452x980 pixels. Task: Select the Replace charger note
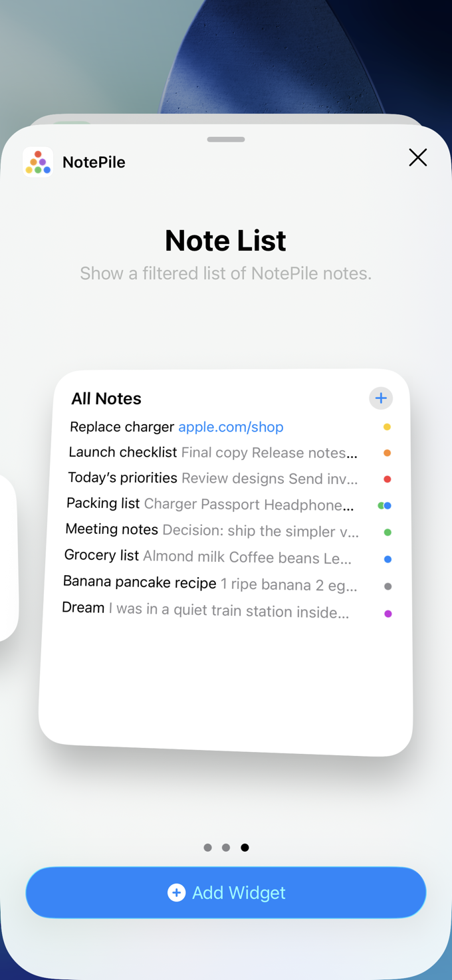click(x=230, y=427)
